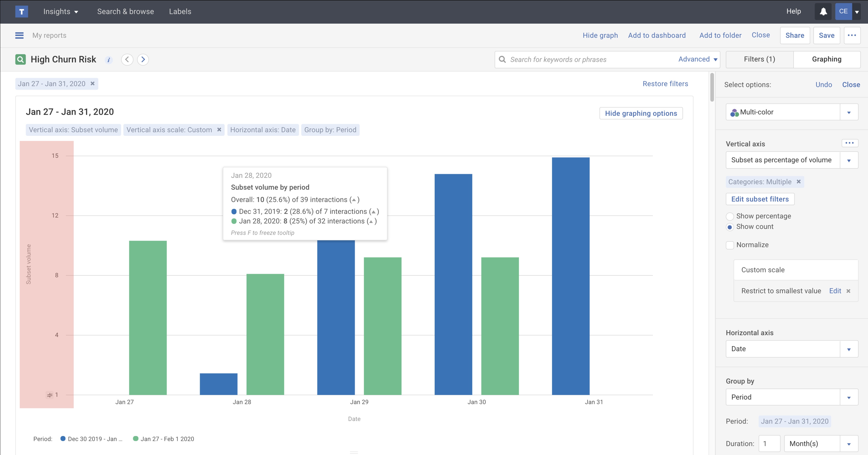This screenshot has height=455, width=868.
Task: Click the info icon beside High Churn Risk
Action: point(108,60)
